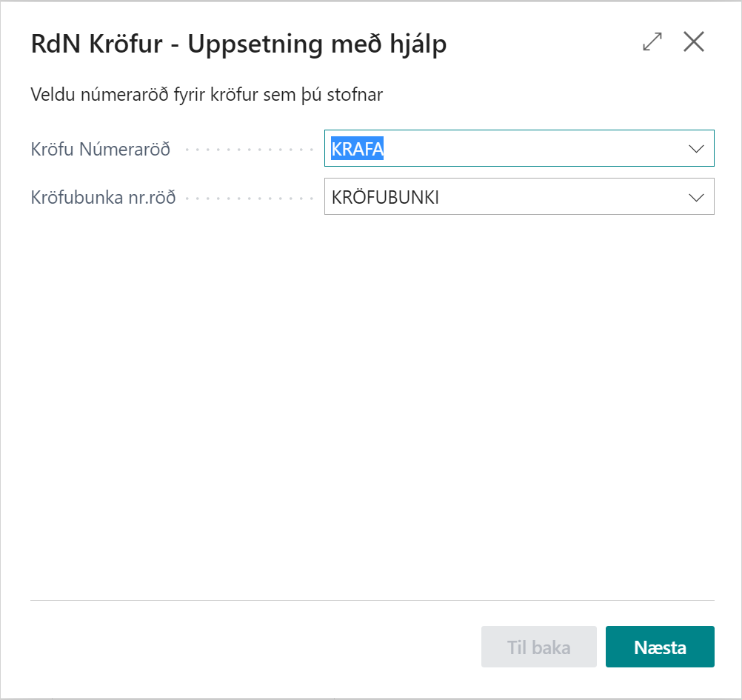Click the greyed-out Til baka button
This screenshot has width=742, height=700.
tap(538, 647)
